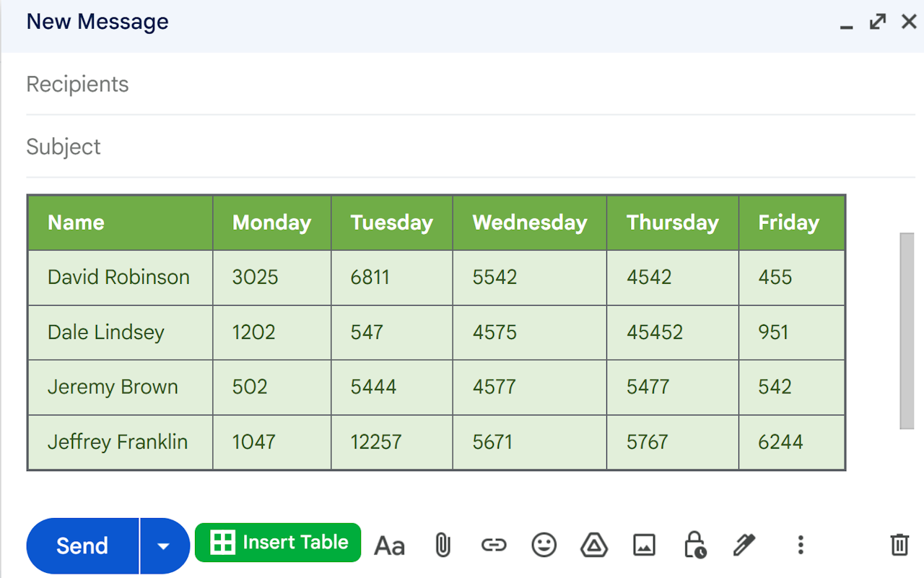Open formatting options (Aa) icon

(x=389, y=545)
